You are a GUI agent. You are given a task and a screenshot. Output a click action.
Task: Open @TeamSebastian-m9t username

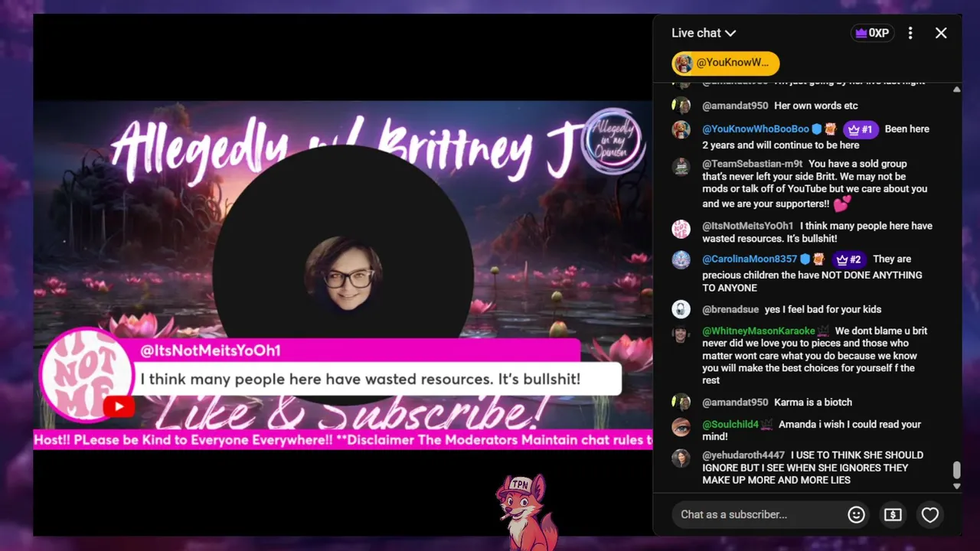click(x=752, y=164)
